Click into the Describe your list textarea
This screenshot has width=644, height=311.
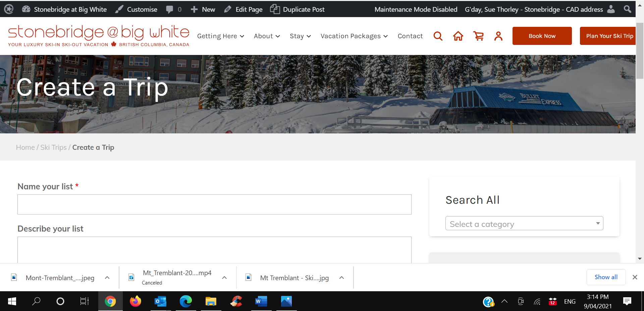point(214,250)
